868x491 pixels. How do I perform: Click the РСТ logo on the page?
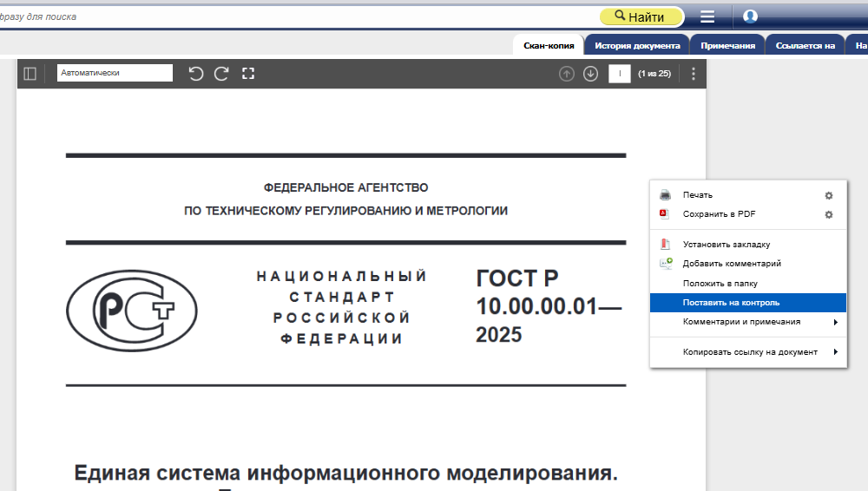point(132,311)
